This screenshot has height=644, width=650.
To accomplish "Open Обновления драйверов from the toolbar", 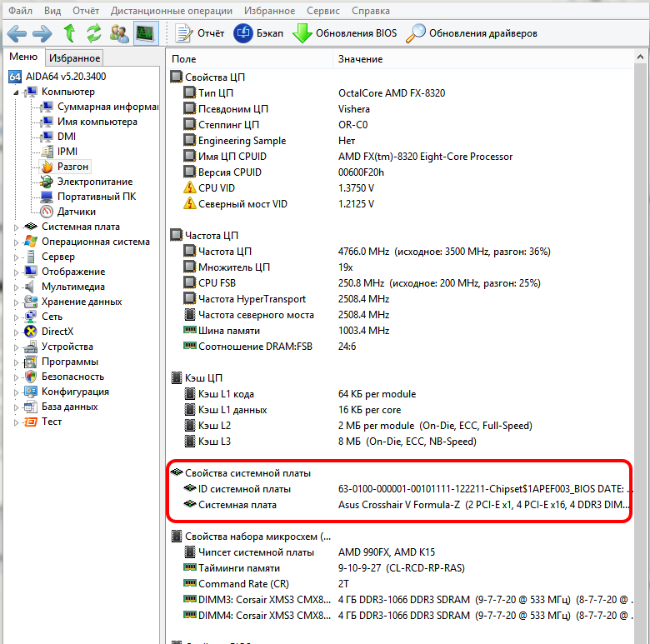I will 472,33.
